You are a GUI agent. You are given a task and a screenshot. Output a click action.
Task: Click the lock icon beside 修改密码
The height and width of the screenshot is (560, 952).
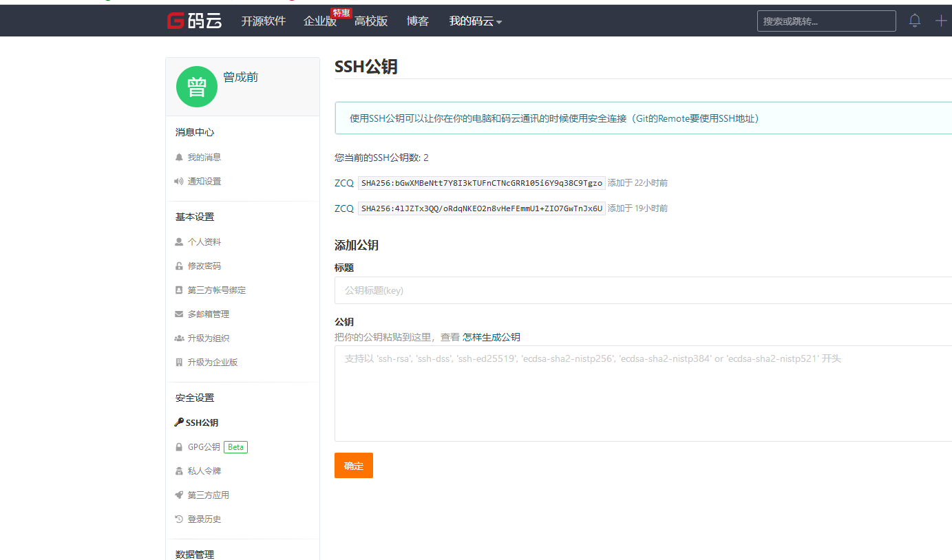pyautogui.click(x=179, y=266)
